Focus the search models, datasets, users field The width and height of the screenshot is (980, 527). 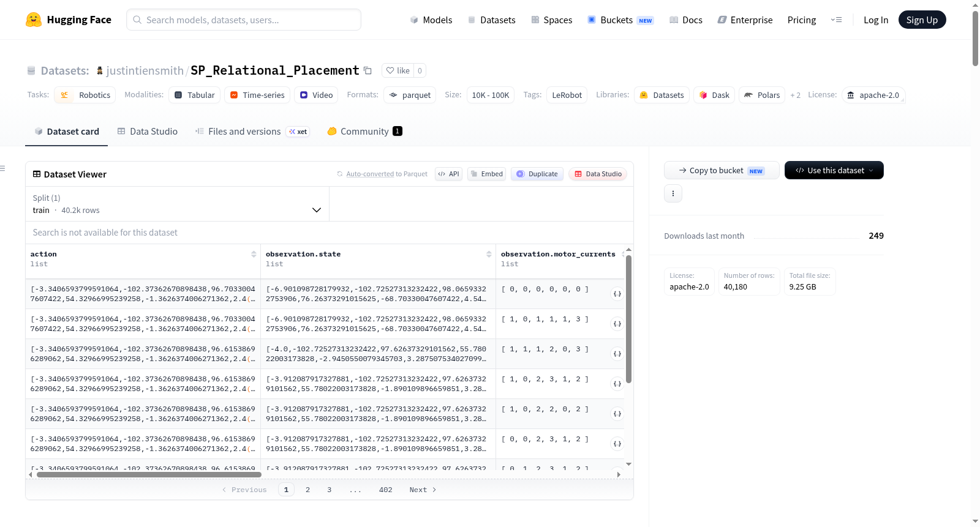[244, 20]
